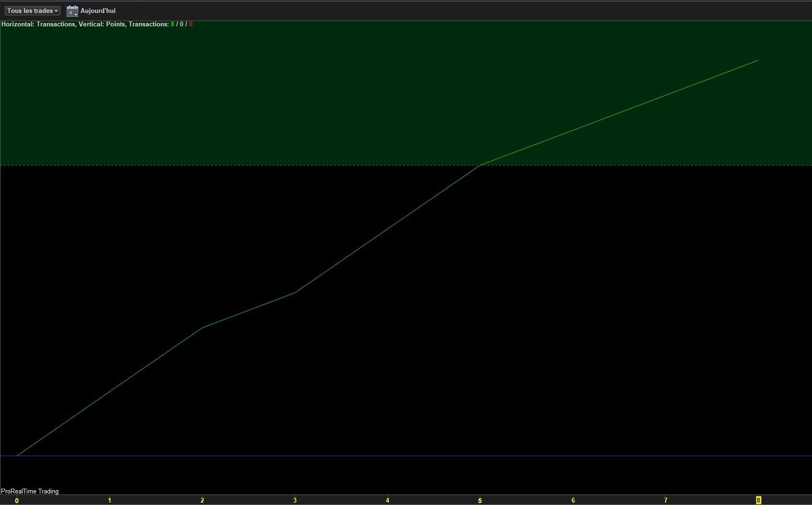Click transaction 6 on the horizontal axis
812x505 pixels.
coord(573,500)
